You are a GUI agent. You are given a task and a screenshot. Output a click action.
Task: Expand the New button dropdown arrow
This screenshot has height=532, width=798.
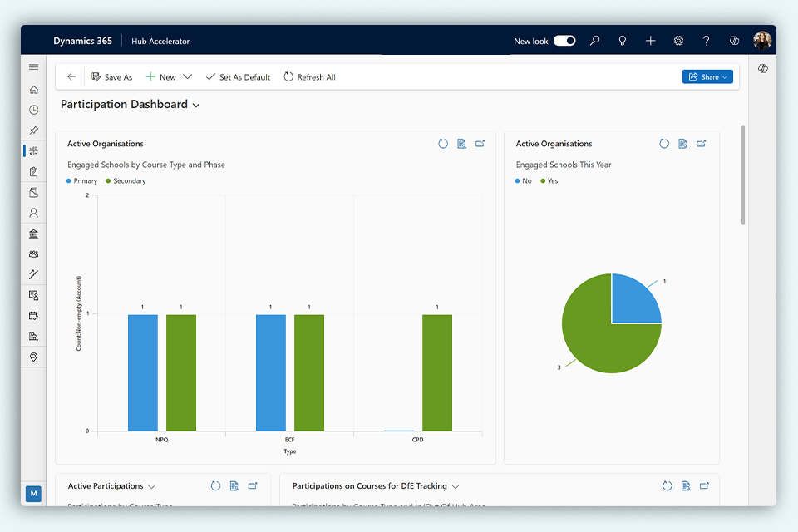pos(187,77)
